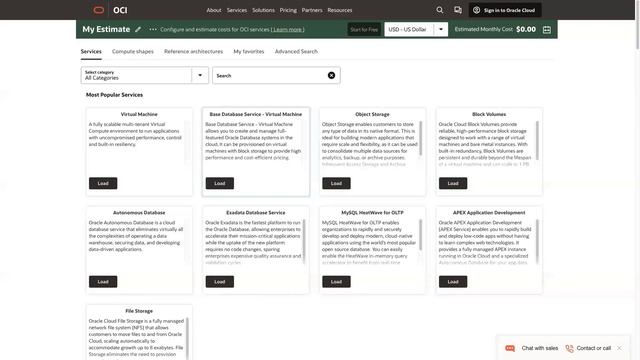
Task: Click the Start for Free button
Action: tap(364, 29)
